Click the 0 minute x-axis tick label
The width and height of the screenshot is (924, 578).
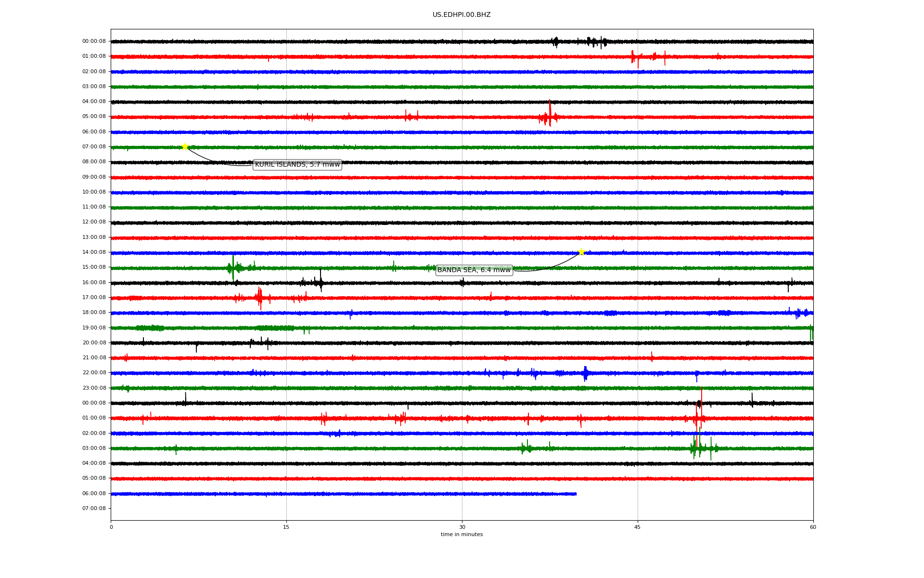[111, 527]
